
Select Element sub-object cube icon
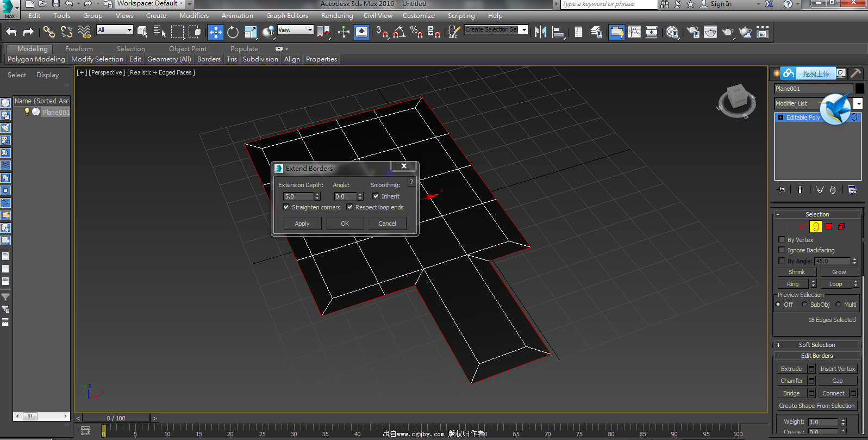click(841, 226)
